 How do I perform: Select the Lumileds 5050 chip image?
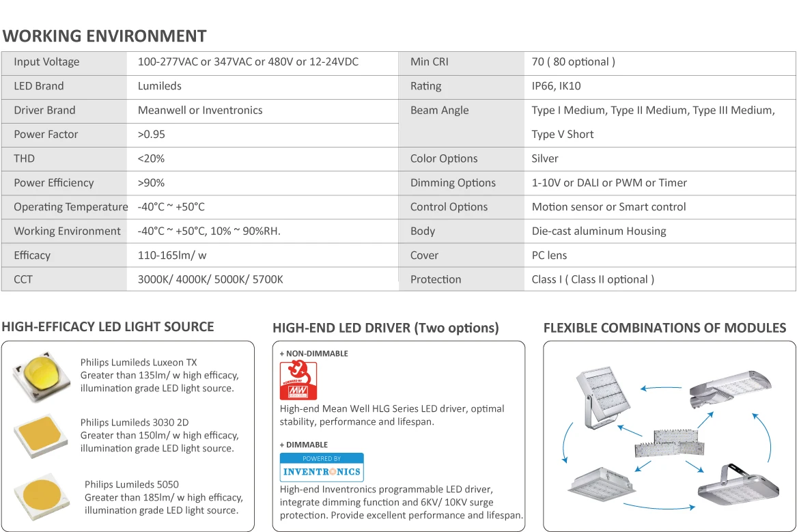pos(42,497)
